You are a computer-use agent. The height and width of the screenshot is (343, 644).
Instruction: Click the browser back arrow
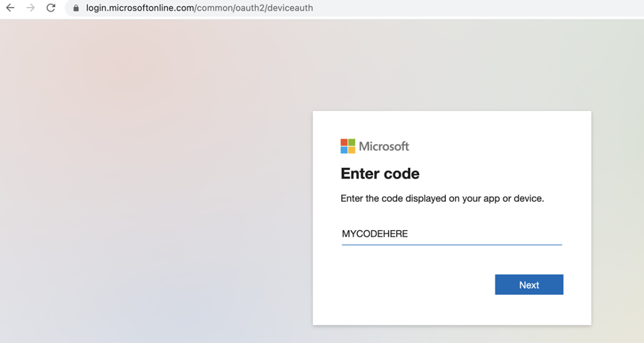[x=10, y=8]
